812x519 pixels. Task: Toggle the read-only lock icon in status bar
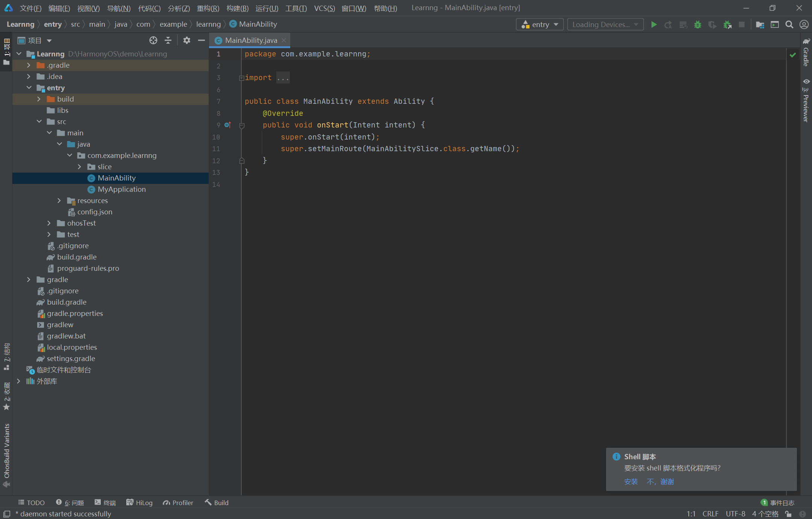coord(788,514)
